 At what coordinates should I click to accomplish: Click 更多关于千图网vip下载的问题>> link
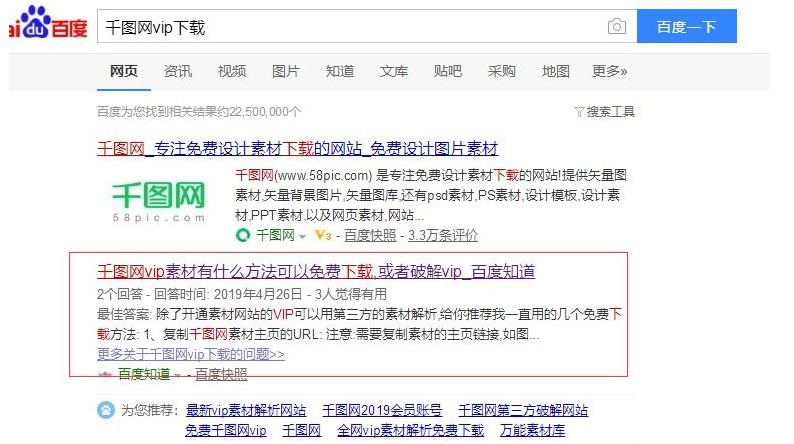190,354
